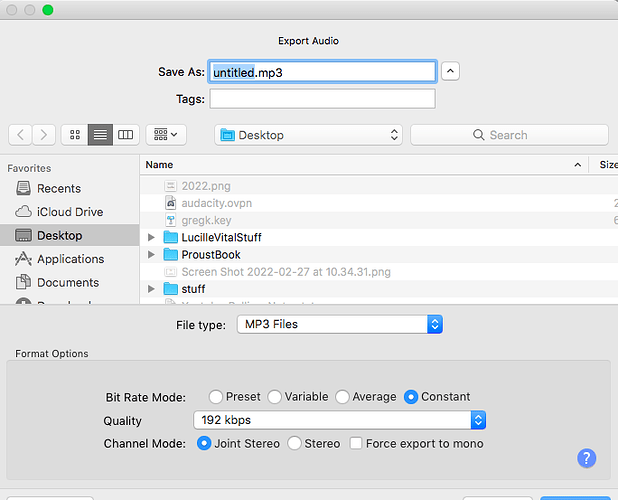The image size is (618, 500).
Task: Select Recents in the Favorites sidebar
Action: click(58, 188)
